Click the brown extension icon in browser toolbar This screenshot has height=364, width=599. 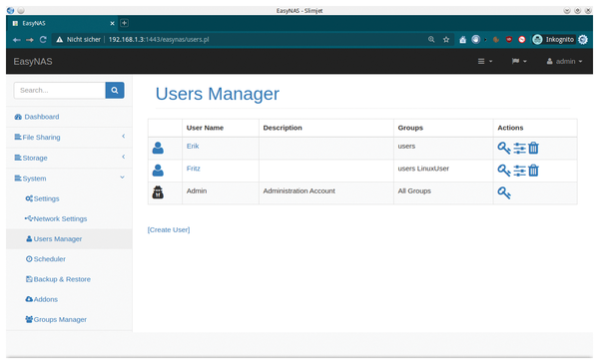pyautogui.click(x=496, y=39)
